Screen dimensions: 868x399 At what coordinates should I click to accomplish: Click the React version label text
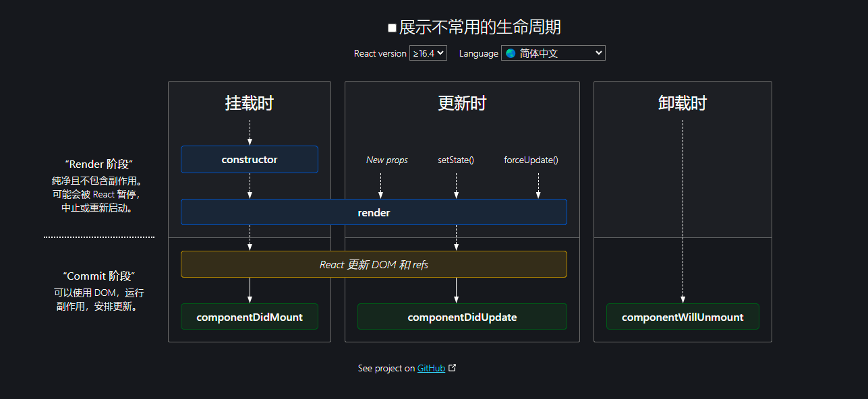click(x=380, y=53)
